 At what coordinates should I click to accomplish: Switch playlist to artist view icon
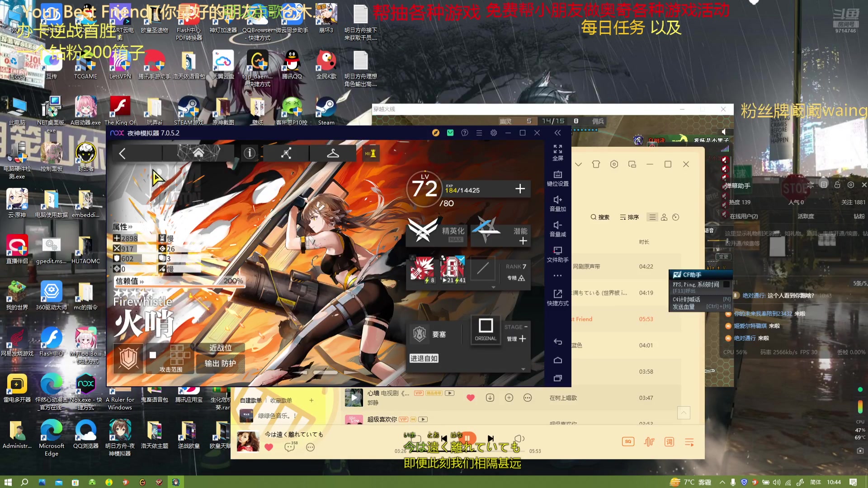pyautogui.click(x=664, y=217)
